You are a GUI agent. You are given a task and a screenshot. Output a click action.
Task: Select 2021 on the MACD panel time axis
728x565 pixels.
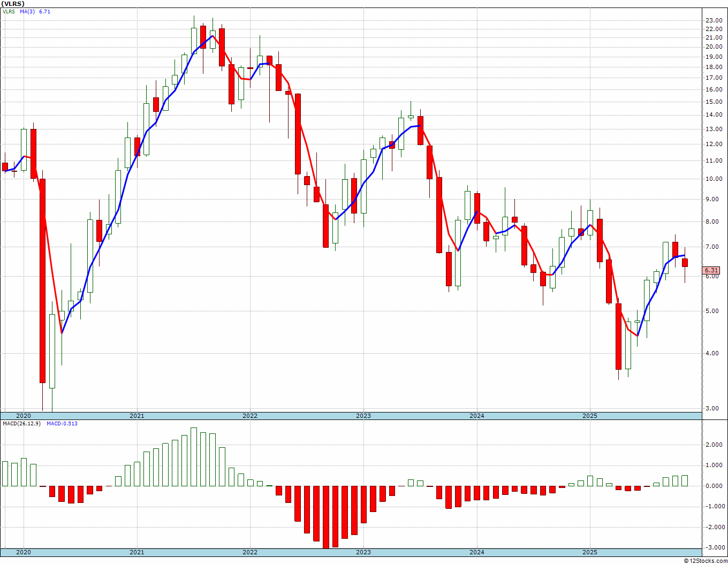tap(136, 552)
